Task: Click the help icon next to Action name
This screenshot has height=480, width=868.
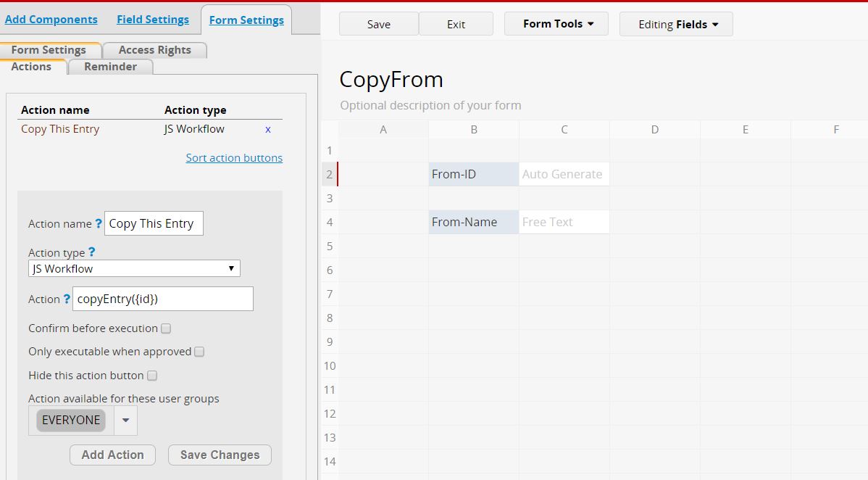Action: [99, 224]
